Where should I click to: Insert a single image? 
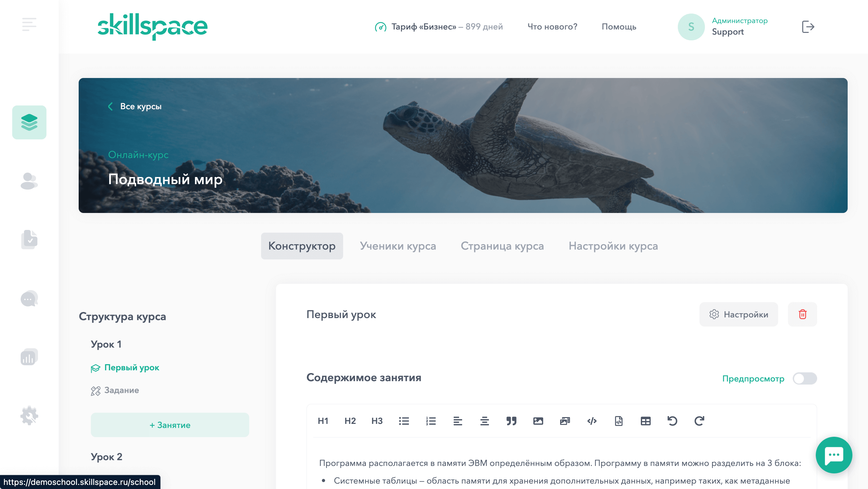click(x=538, y=421)
